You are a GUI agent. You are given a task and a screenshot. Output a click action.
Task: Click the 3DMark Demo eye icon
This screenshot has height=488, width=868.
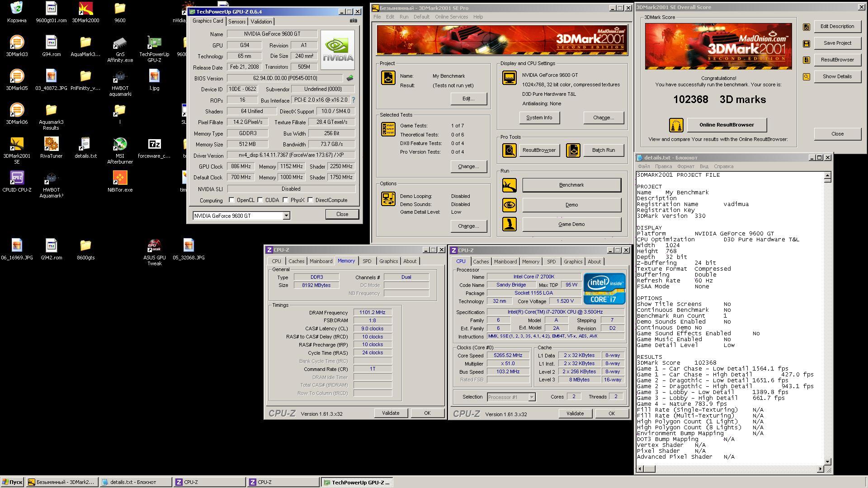(509, 205)
